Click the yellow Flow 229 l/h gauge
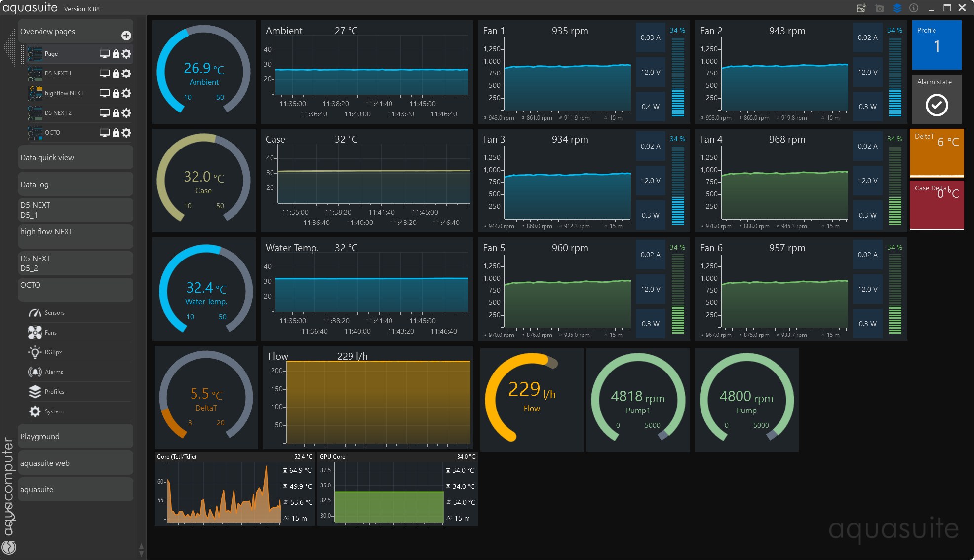 point(532,400)
